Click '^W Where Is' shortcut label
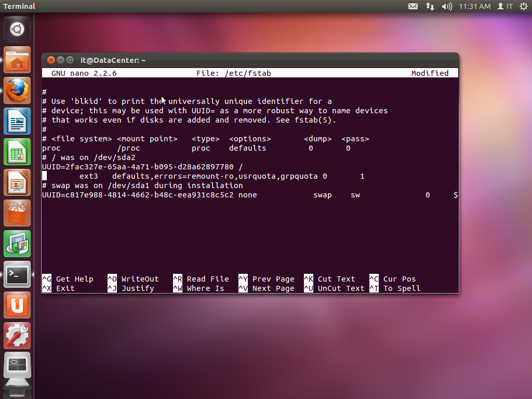Image resolution: width=532 pixels, height=399 pixels. [199, 288]
